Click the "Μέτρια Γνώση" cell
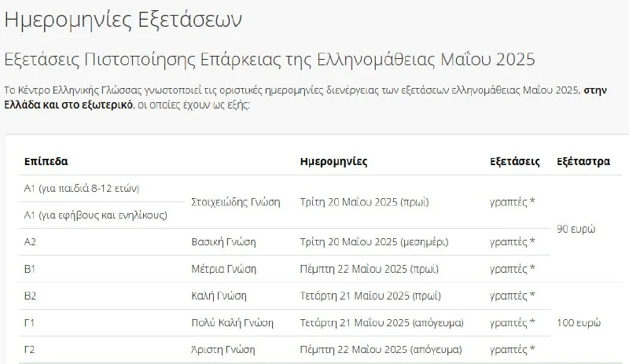This screenshot has width=629, height=364. (x=223, y=269)
